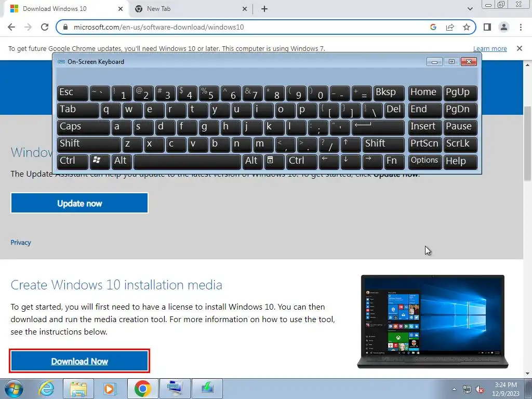Click the Esc key on On-Screen Keyboard
The height and width of the screenshot is (399, 532).
coord(72,94)
